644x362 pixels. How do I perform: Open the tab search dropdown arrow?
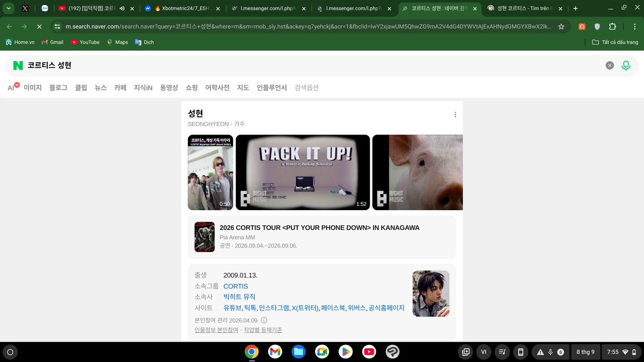tap(8, 8)
